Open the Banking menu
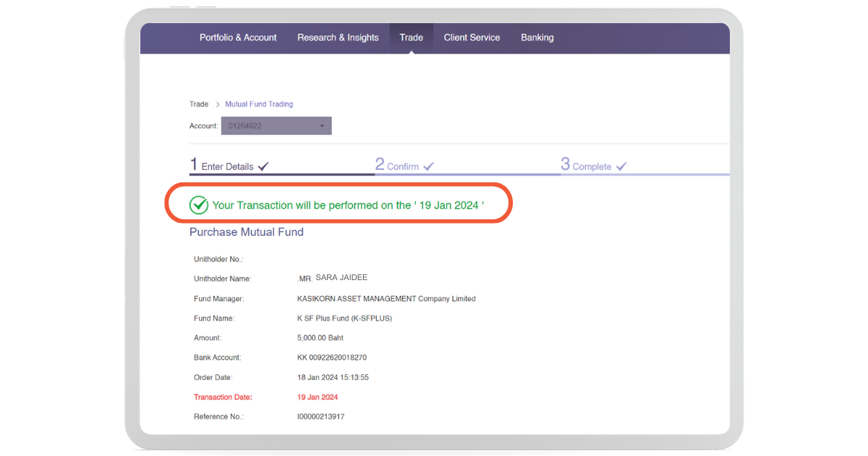Image resolution: width=868 pixels, height=456 pixels. click(537, 38)
